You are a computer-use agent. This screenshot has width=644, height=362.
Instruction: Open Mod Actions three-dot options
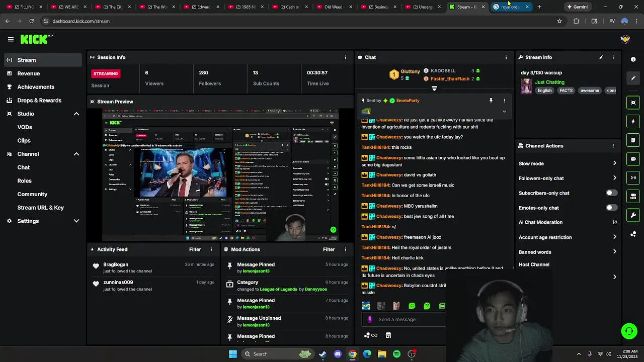[x=345, y=249]
